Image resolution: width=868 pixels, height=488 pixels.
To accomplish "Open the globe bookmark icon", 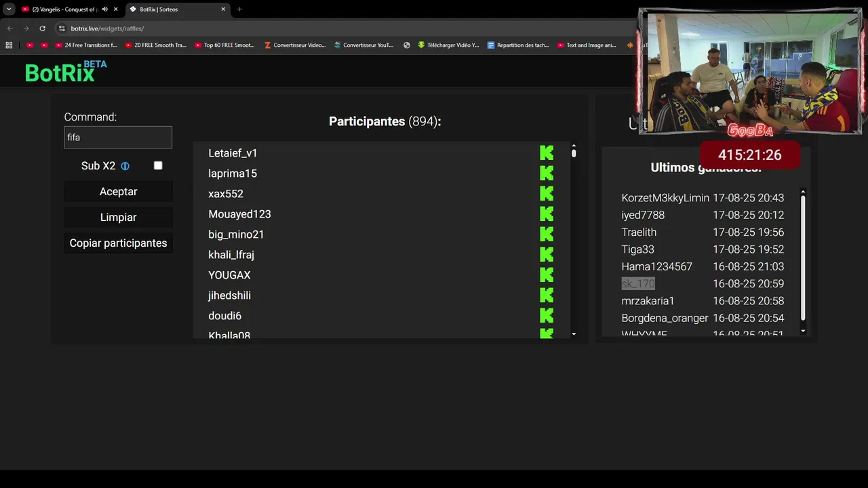I will [407, 45].
